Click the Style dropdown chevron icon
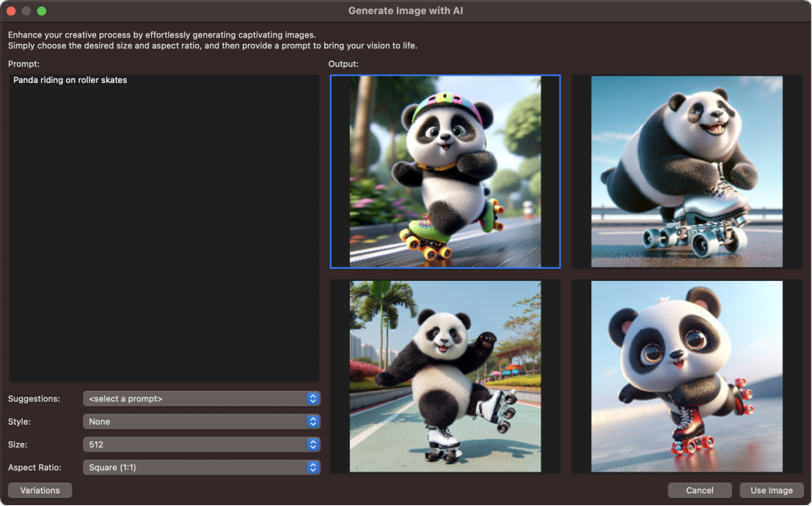 click(x=313, y=422)
